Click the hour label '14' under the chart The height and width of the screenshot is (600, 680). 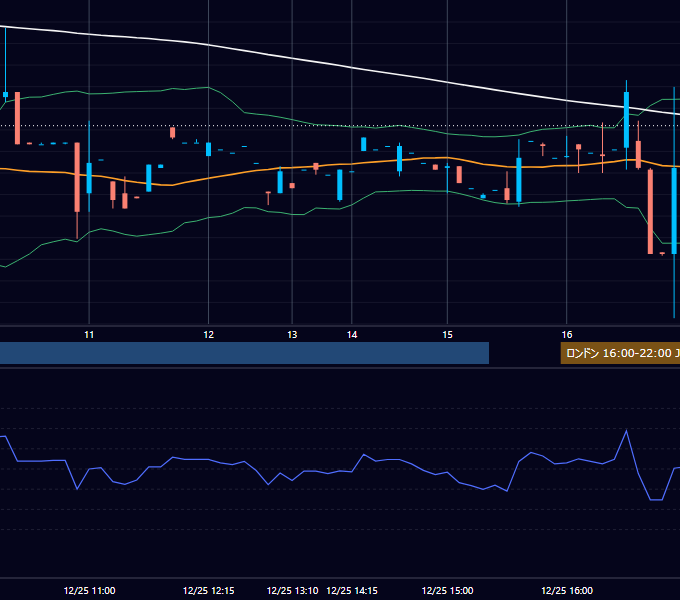[352, 335]
